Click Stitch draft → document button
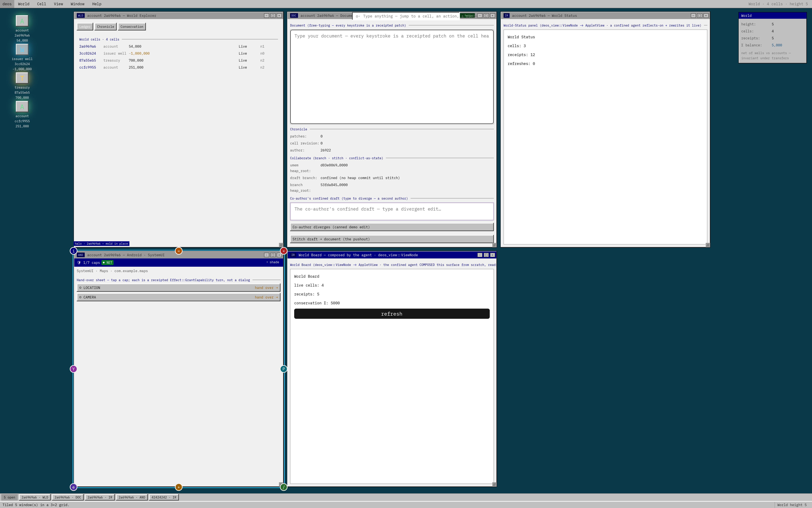Image resolution: width=812 pixels, height=508 pixels. (x=392, y=239)
